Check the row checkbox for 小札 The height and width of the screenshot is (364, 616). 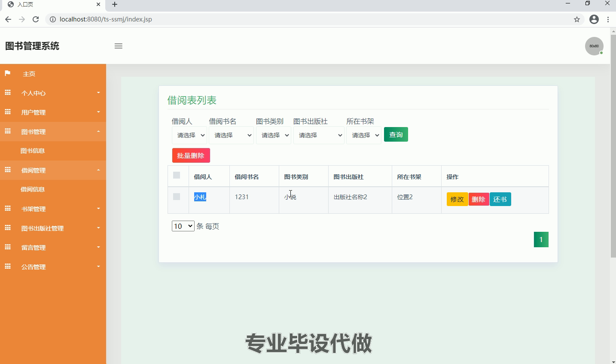click(177, 197)
